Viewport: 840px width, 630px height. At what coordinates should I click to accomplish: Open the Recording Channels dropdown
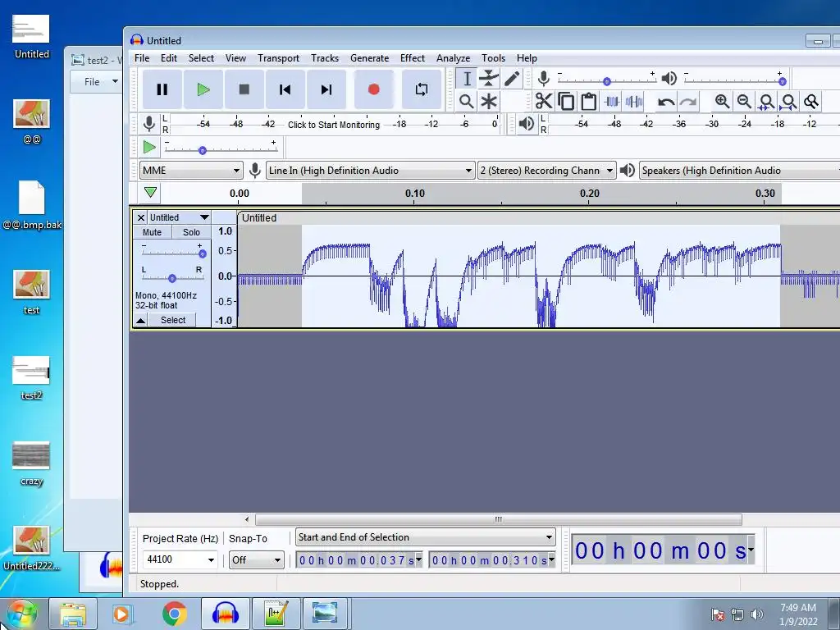coord(546,171)
